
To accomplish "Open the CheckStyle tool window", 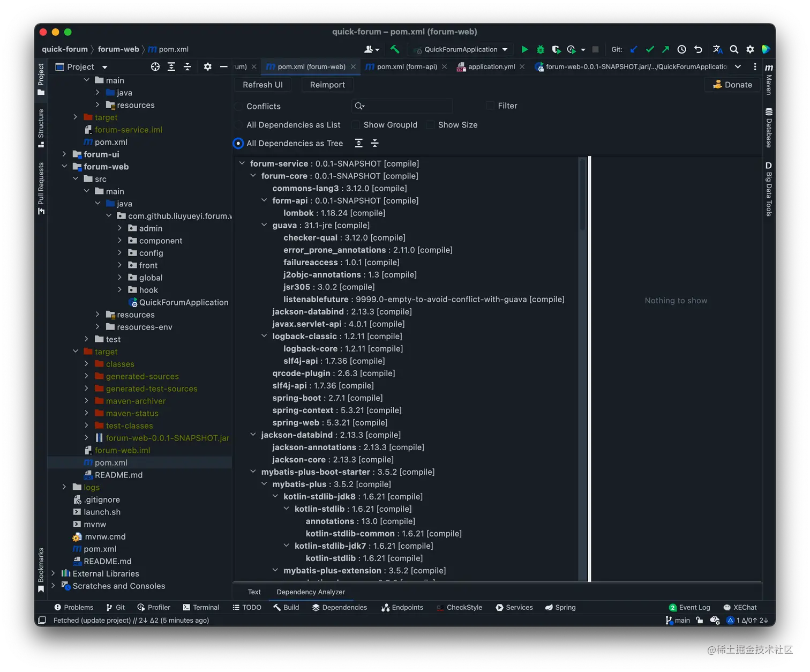I will 459,607.
